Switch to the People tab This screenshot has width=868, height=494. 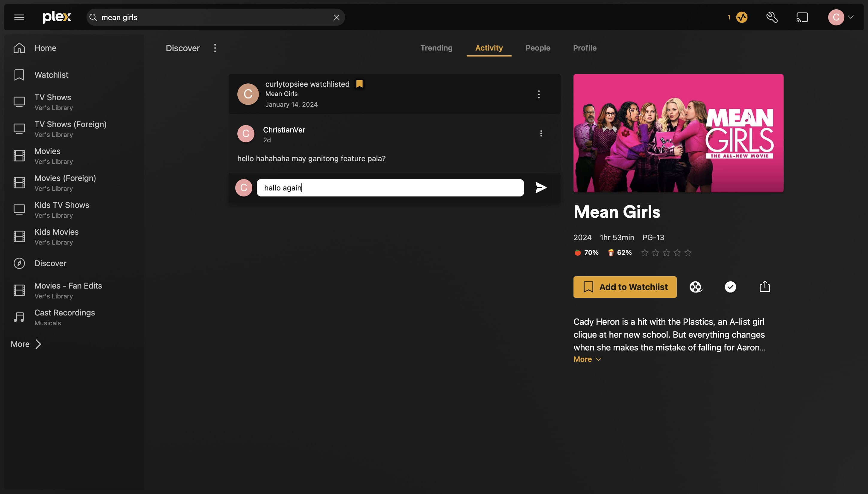tap(538, 48)
